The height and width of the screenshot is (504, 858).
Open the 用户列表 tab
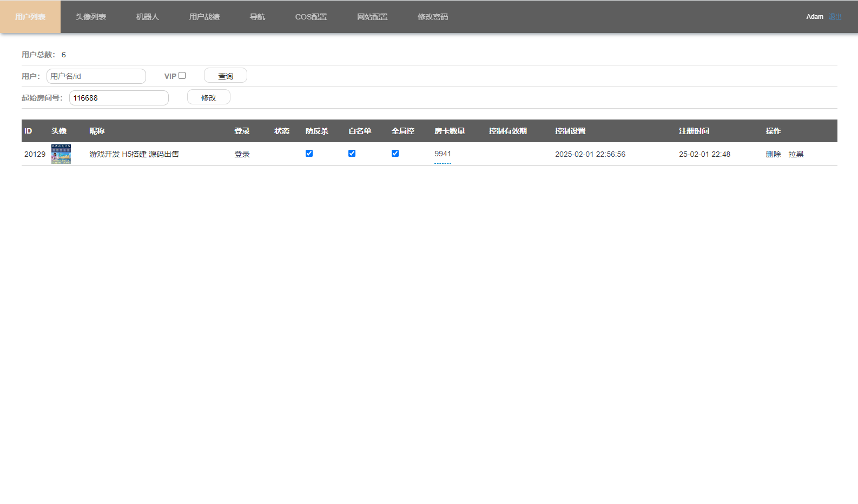[x=30, y=17]
